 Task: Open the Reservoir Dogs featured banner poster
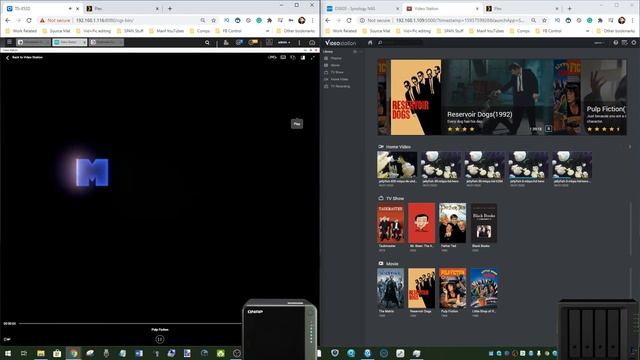[x=416, y=97]
